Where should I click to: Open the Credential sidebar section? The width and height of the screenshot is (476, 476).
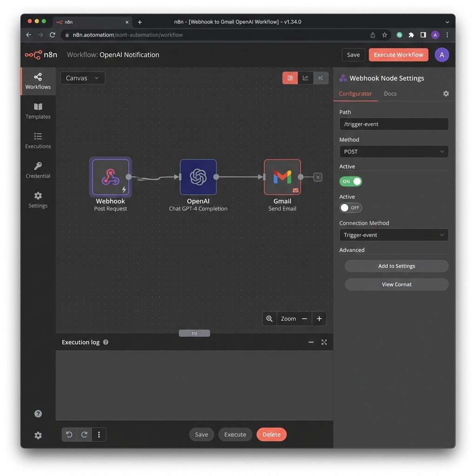point(38,170)
